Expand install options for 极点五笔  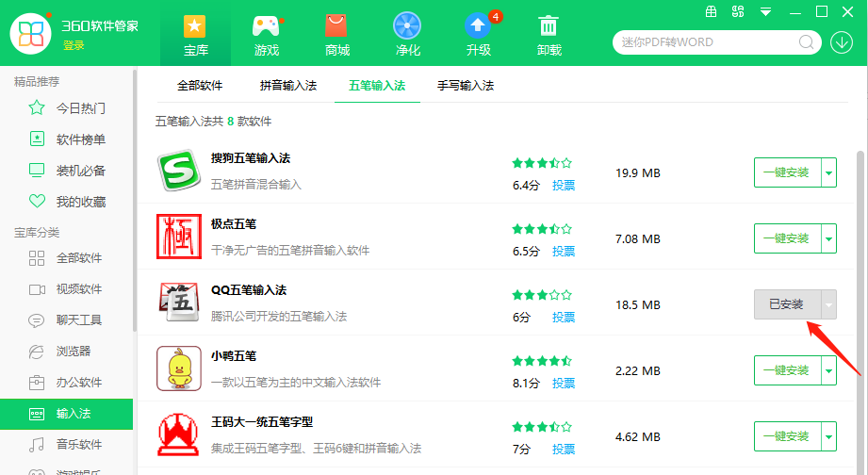(x=828, y=238)
